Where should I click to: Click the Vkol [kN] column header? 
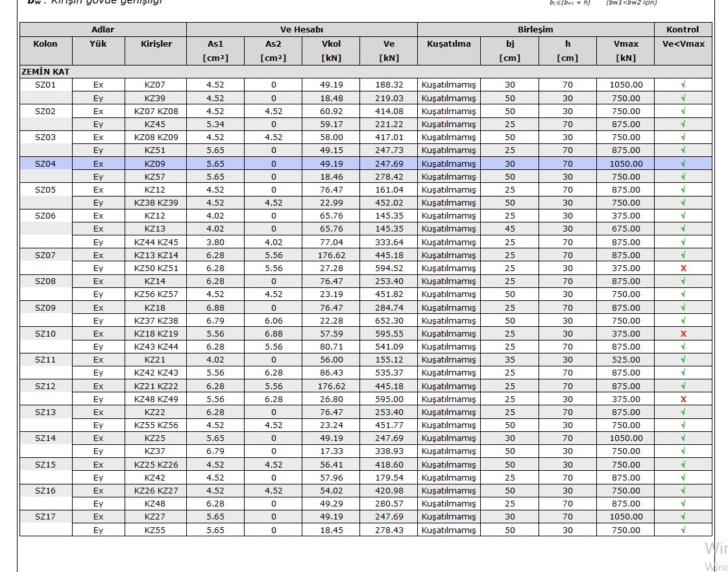331,51
